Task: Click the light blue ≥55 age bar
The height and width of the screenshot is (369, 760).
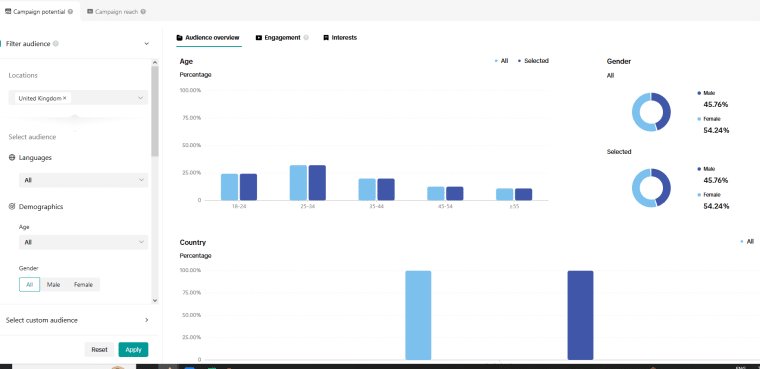Action: coord(505,194)
